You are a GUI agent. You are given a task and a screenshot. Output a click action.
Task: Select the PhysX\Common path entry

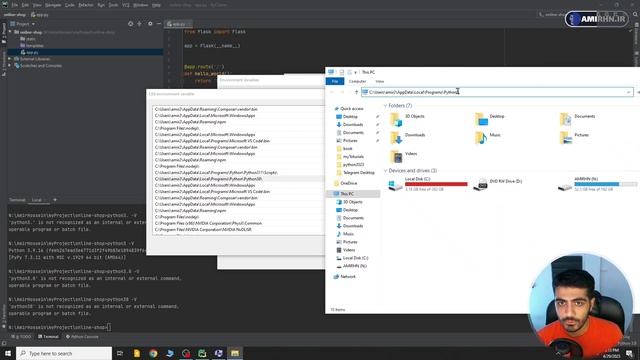(238, 223)
